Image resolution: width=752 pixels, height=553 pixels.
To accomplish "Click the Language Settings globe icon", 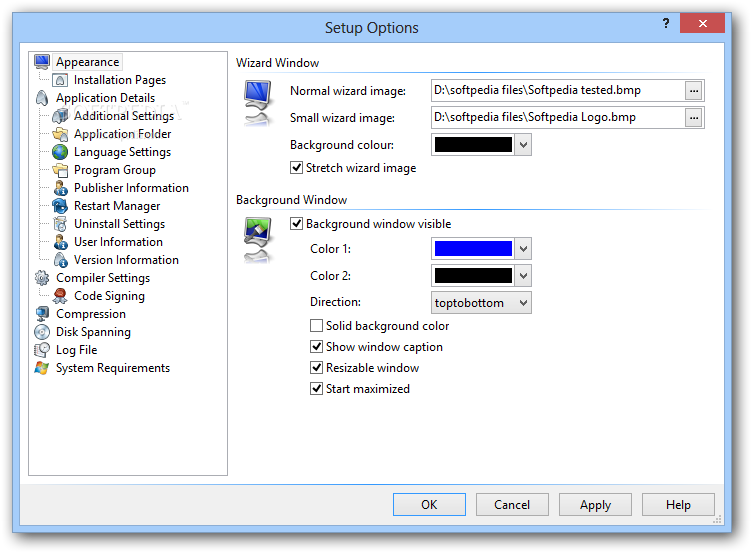I will click(x=60, y=152).
